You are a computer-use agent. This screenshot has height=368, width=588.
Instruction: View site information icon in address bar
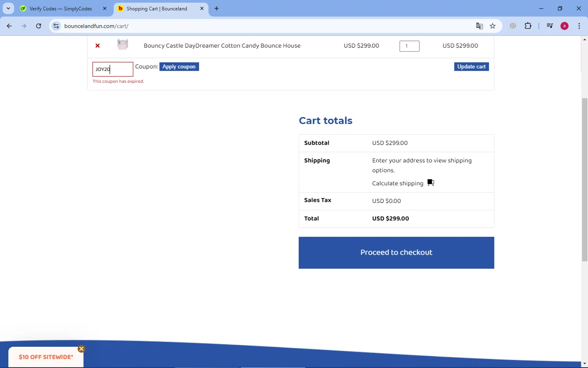[56, 26]
